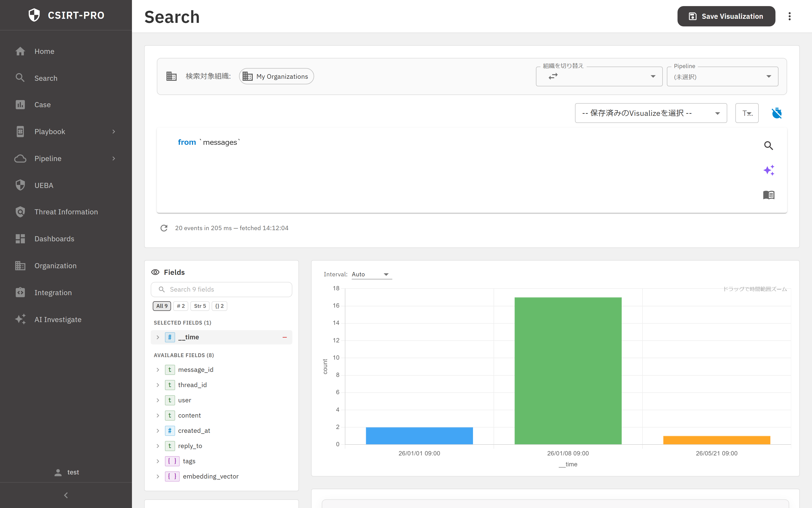Open the test user profile
Screen dimensions: 812x508
[66, 472]
